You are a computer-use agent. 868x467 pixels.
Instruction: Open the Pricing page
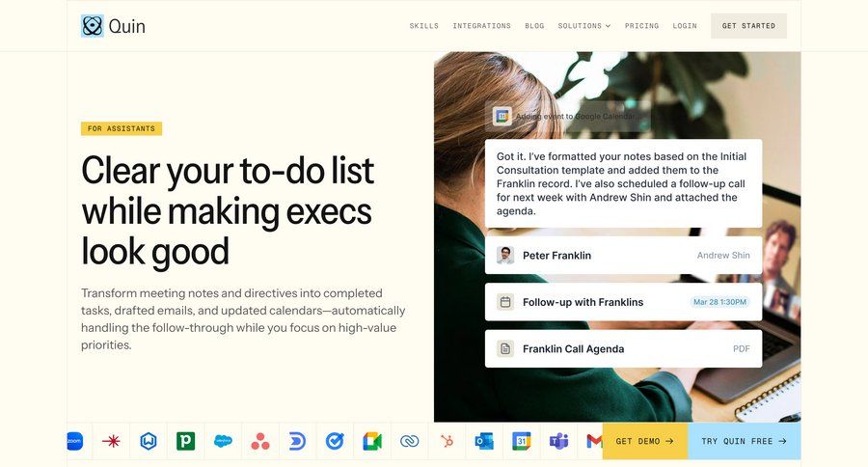coord(641,26)
